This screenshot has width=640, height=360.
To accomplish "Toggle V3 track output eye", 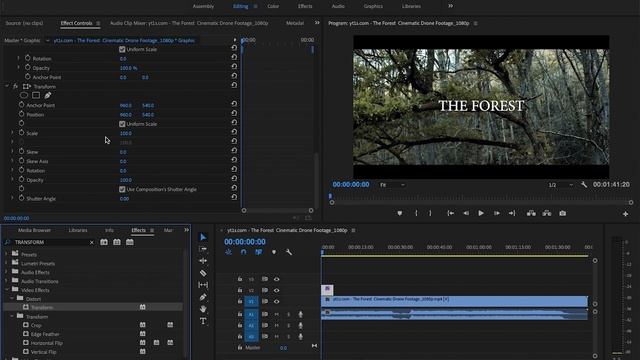I will point(277,279).
